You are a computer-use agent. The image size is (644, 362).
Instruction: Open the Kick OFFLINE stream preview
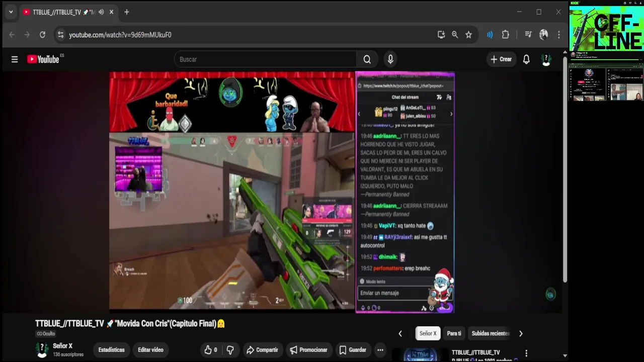[606, 29]
